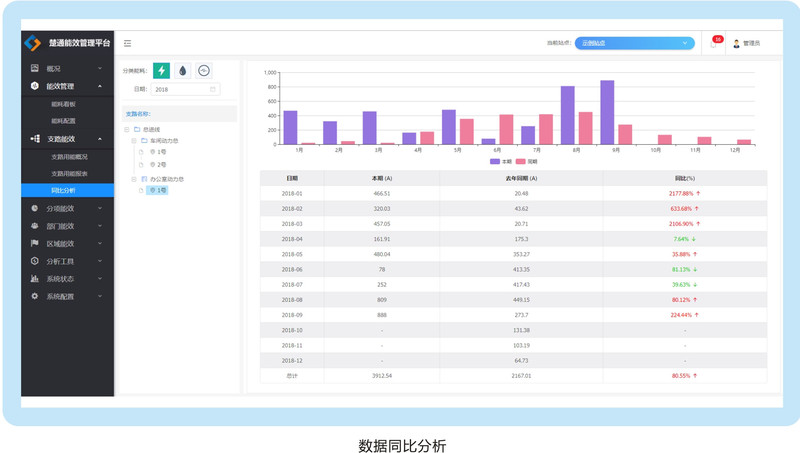Click the 2177.88% year-over-year value

point(681,193)
